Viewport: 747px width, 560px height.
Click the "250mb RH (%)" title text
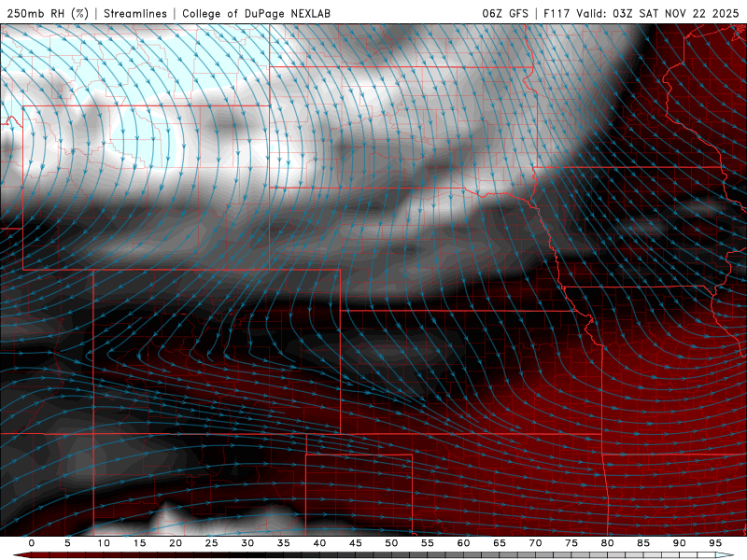48,13
